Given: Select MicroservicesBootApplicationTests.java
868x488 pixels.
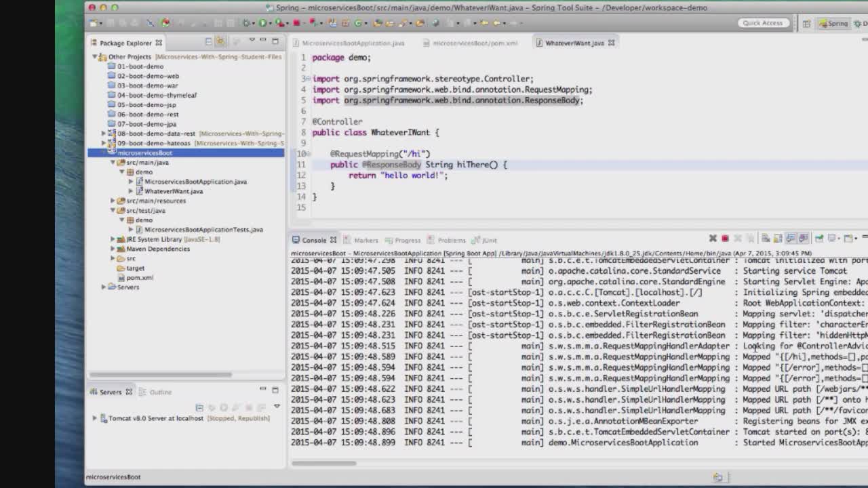Looking at the screenshot, I should (203, 230).
